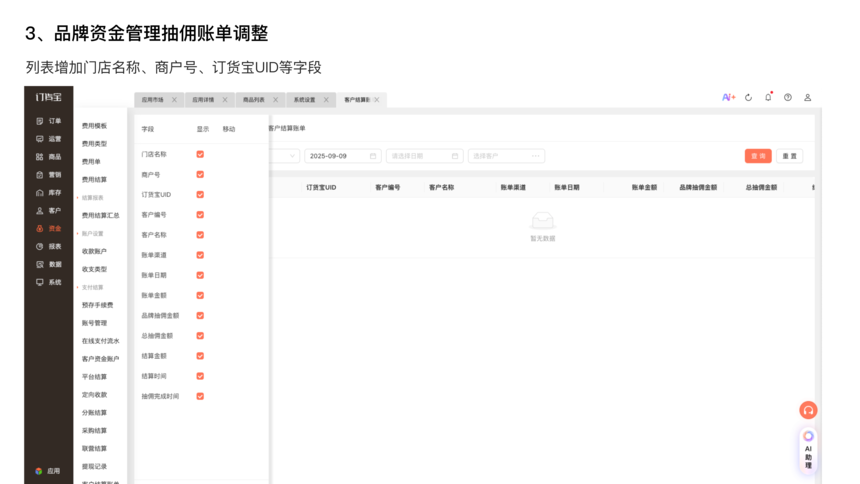This screenshot has width=860, height=484.
Task: Open the notification bell icon
Action: (768, 98)
